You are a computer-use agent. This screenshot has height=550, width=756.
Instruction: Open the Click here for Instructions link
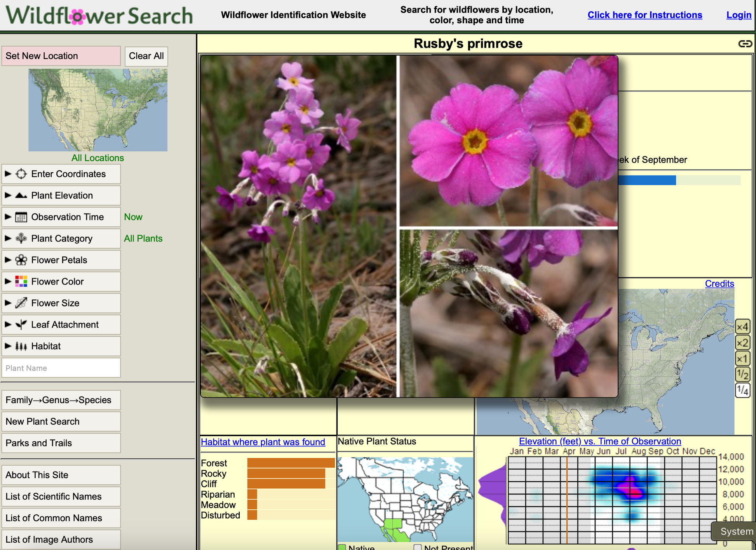(x=645, y=15)
